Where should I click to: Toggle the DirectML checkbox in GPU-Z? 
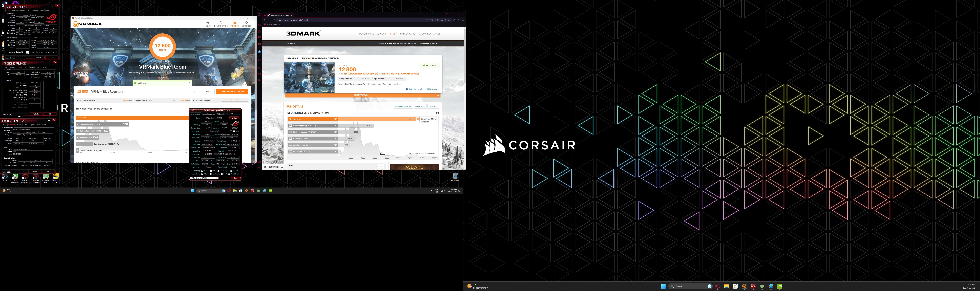(231, 171)
